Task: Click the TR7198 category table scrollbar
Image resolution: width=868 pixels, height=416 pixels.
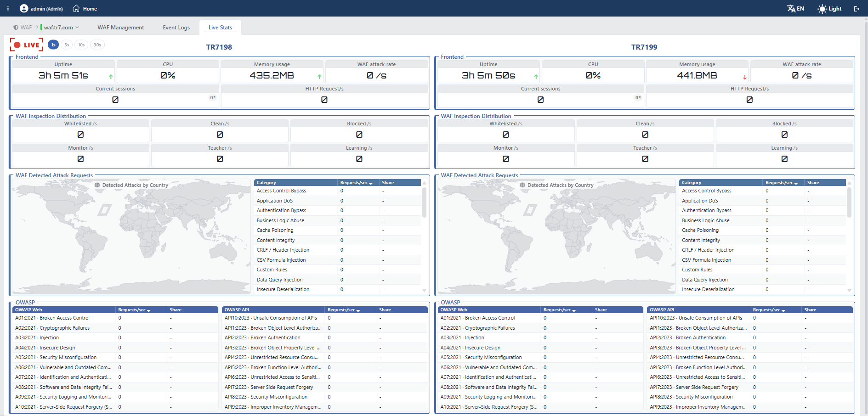Action: click(424, 202)
